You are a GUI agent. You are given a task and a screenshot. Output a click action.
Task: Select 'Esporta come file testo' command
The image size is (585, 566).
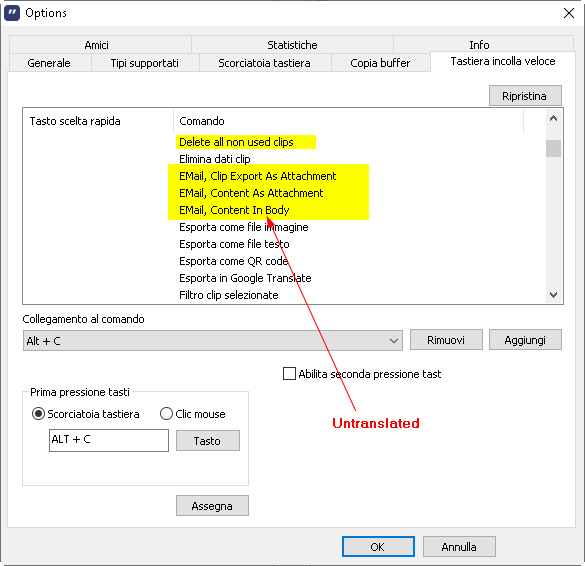tap(234, 244)
